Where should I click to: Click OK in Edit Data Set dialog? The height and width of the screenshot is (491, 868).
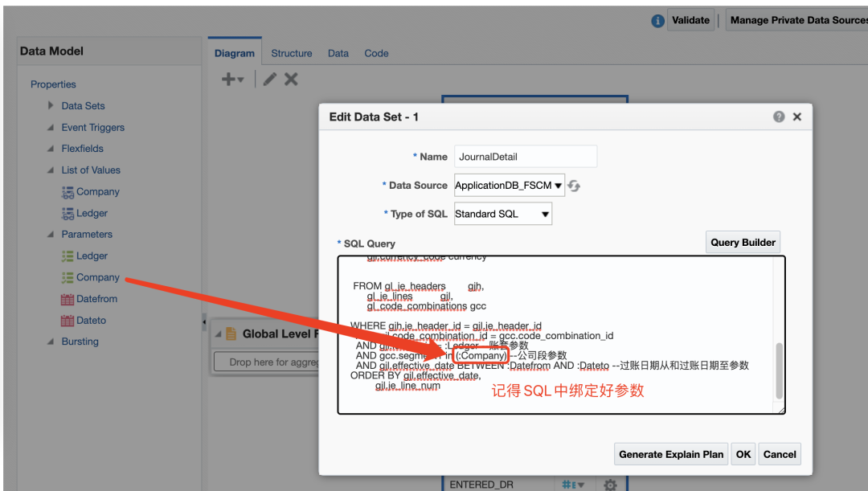pyautogui.click(x=743, y=455)
